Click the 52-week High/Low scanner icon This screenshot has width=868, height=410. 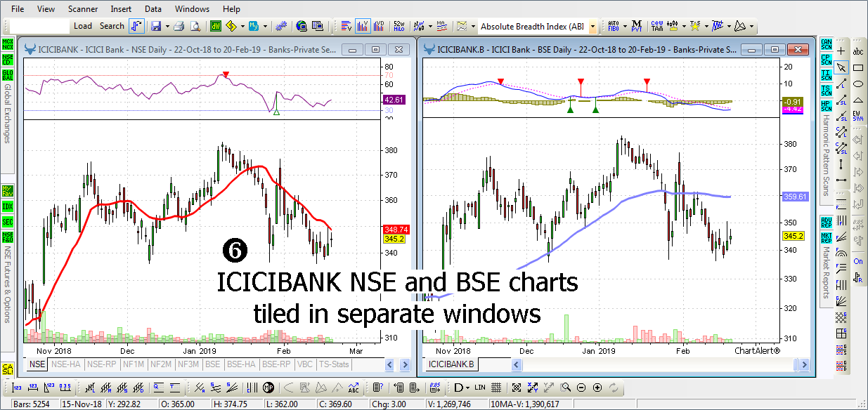[400, 26]
